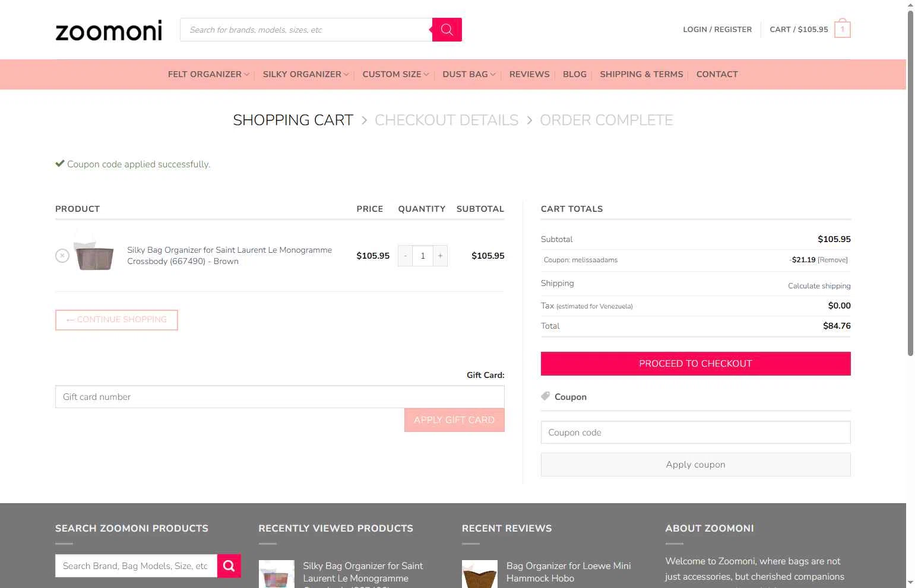Decrease quantity with the minus button
915x588 pixels.
click(405, 256)
